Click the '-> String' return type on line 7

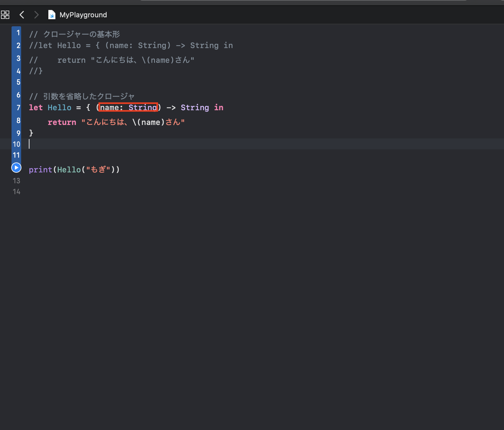point(188,108)
